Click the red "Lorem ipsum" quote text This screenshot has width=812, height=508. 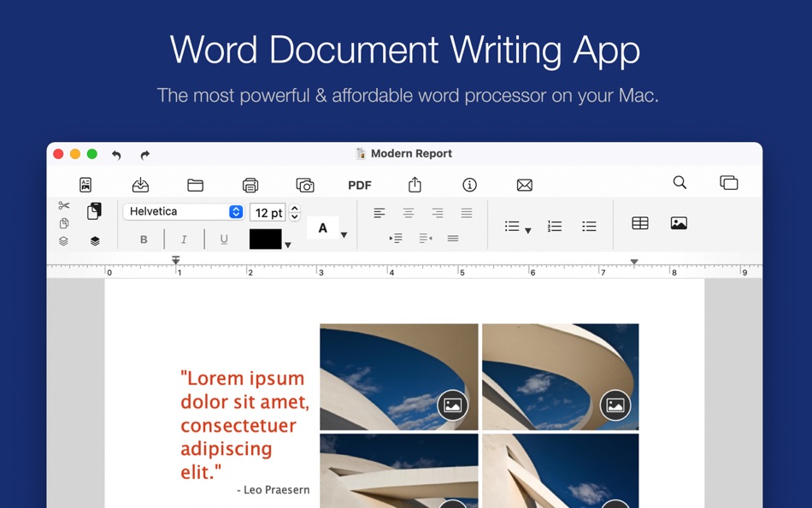(x=244, y=425)
